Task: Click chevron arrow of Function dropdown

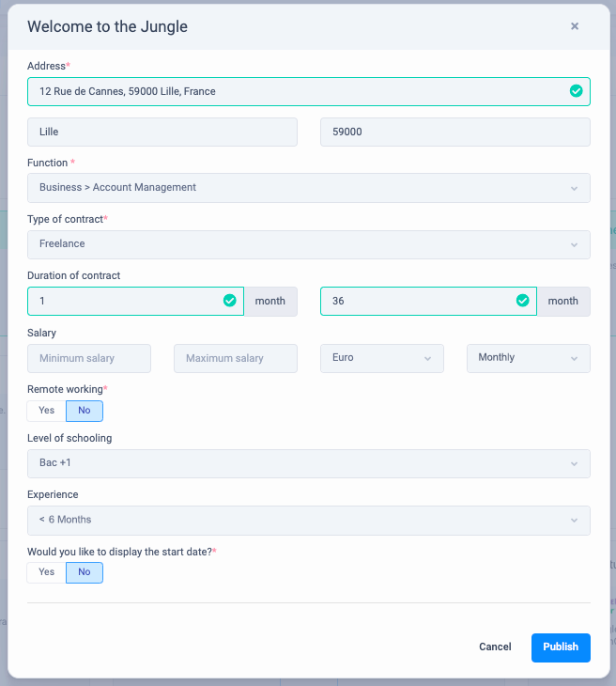Action: tap(575, 188)
